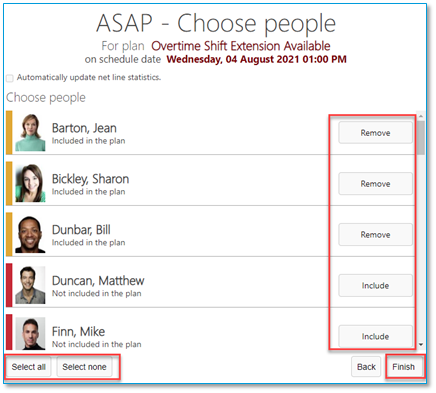The width and height of the screenshot is (436, 393).
Task: Click 'Not included in the plan' under Duncan, Matthew
Action: pos(97,293)
